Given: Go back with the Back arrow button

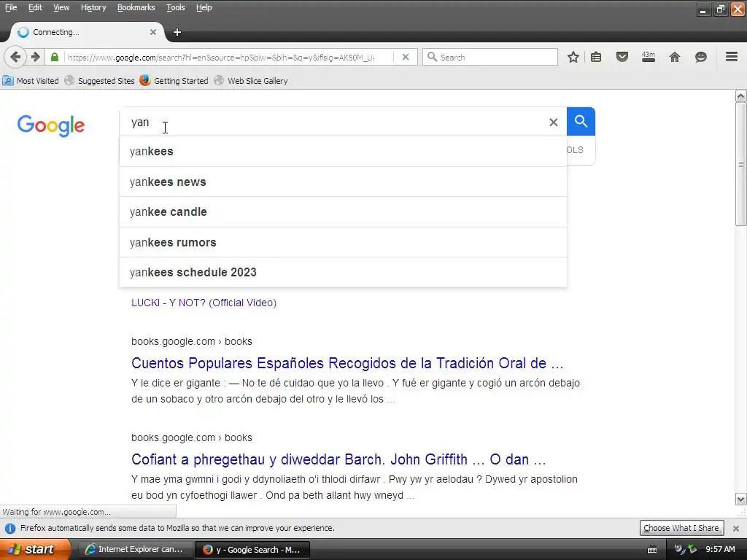Looking at the screenshot, I should (15, 57).
